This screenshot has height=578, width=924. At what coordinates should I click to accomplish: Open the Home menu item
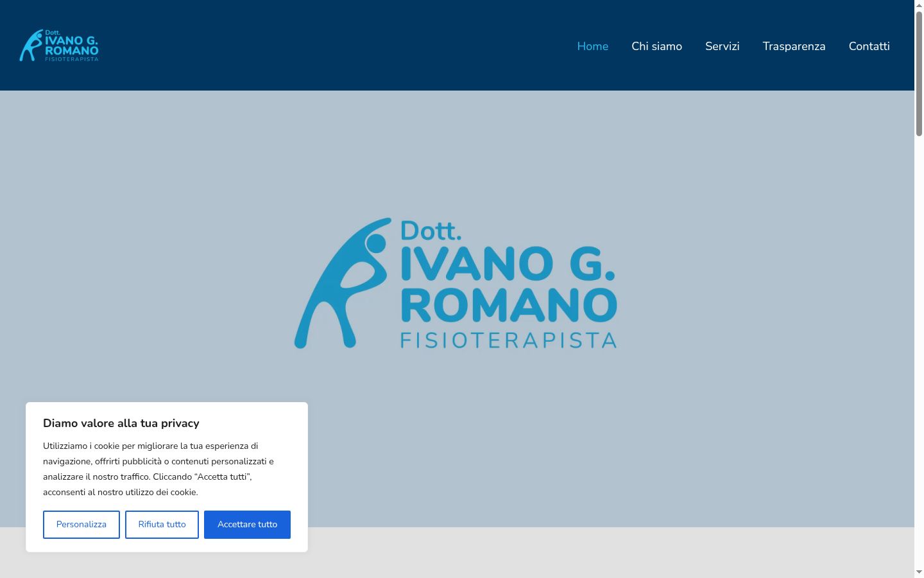592,46
